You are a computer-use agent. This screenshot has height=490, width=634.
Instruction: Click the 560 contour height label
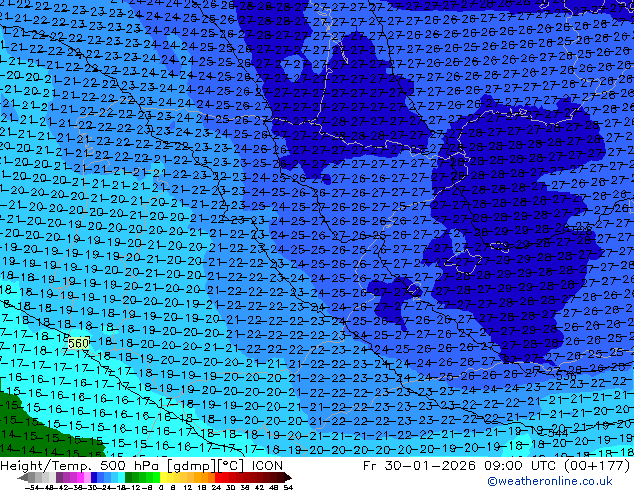tap(78, 343)
